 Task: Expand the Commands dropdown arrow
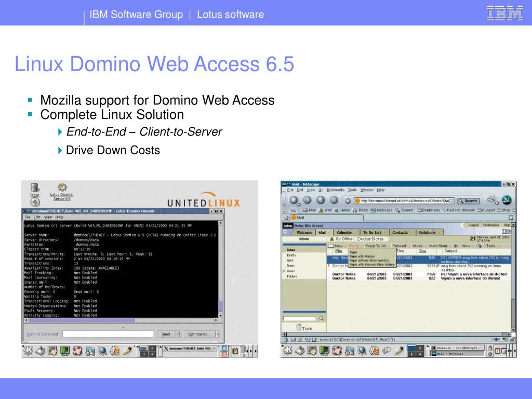click(218, 334)
